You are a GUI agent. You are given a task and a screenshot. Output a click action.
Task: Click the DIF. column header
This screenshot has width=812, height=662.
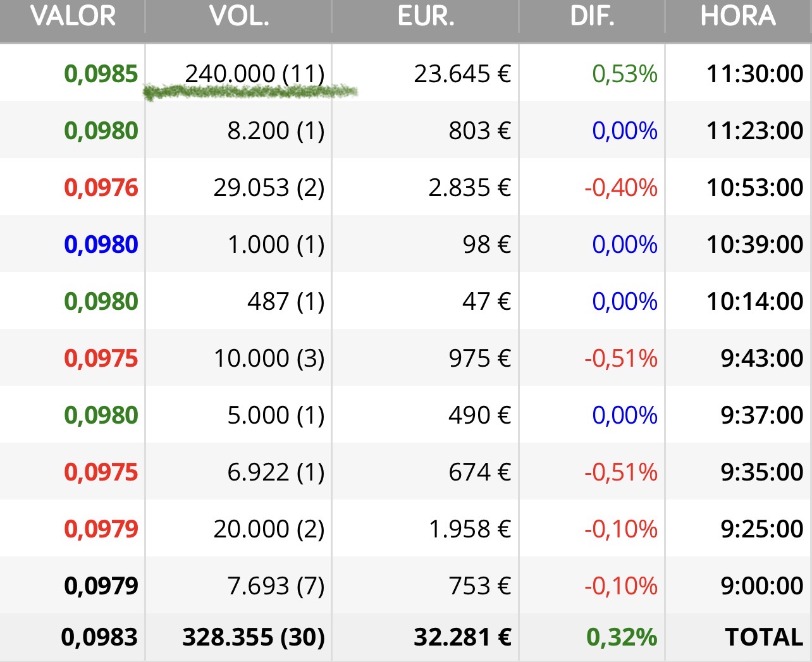pyautogui.click(x=592, y=16)
